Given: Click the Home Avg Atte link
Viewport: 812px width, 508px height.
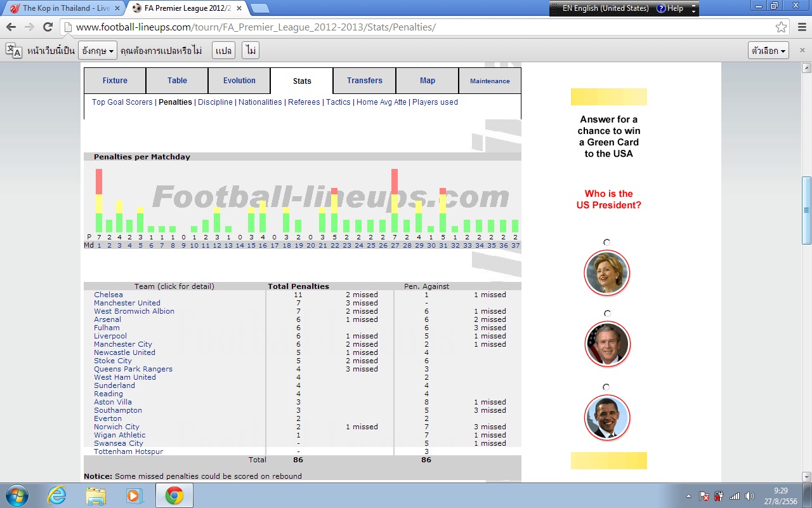Looking at the screenshot, I should point(381,102).
